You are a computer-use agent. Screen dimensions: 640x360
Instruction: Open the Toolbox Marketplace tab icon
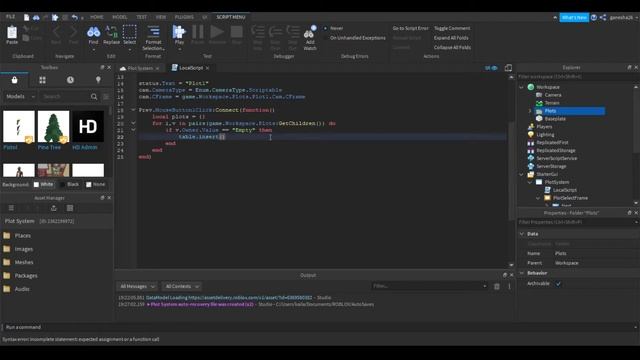(x=14, y=80)
